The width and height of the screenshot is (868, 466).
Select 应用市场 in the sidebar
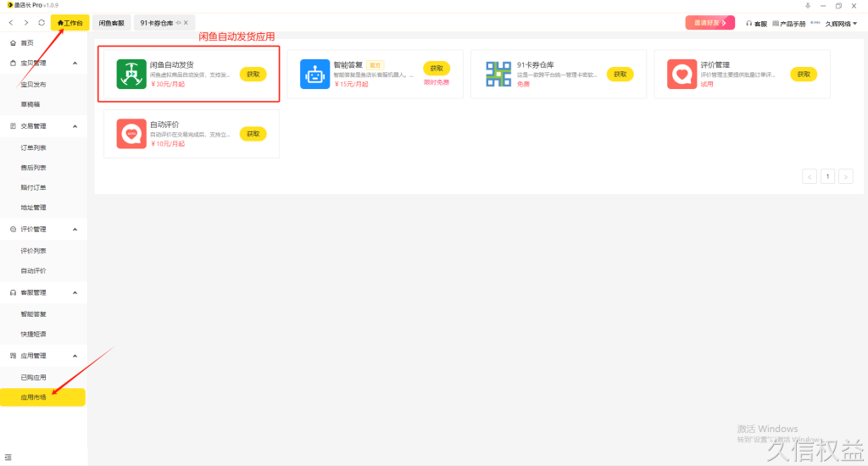(42, 397)
